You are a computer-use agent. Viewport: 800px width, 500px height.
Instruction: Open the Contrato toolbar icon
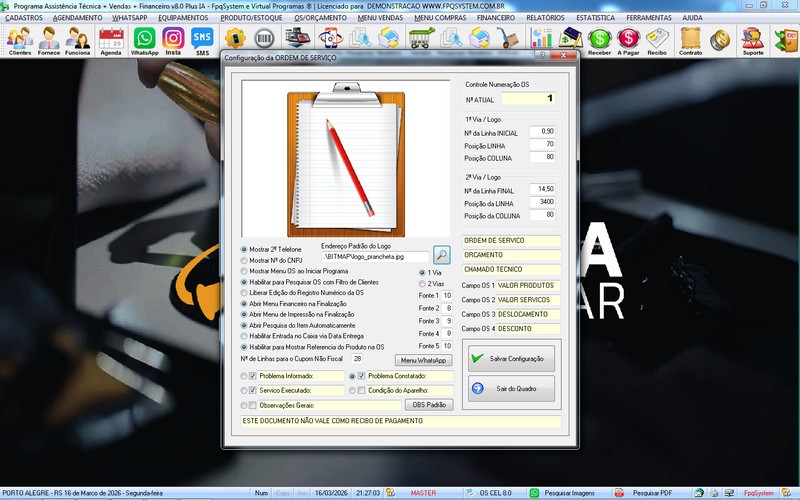689,40
